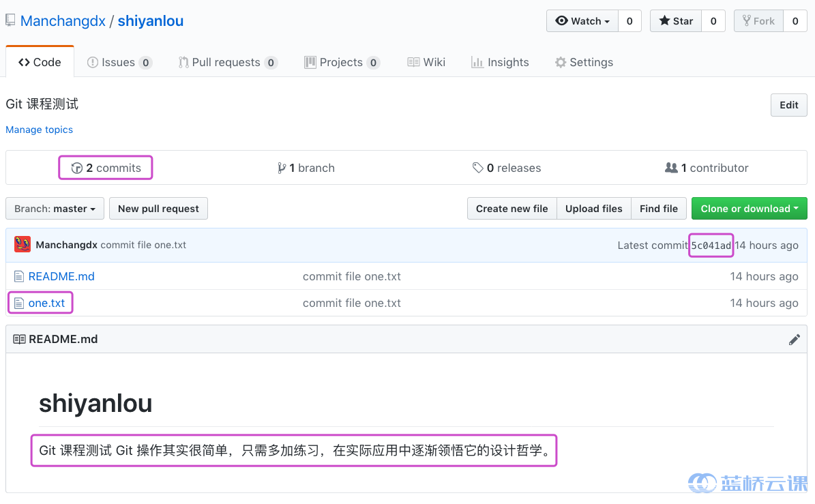Click the star icon on the Star button
Image resolution: width=815 pixels, height=504 pixels.
click(664, 20)
